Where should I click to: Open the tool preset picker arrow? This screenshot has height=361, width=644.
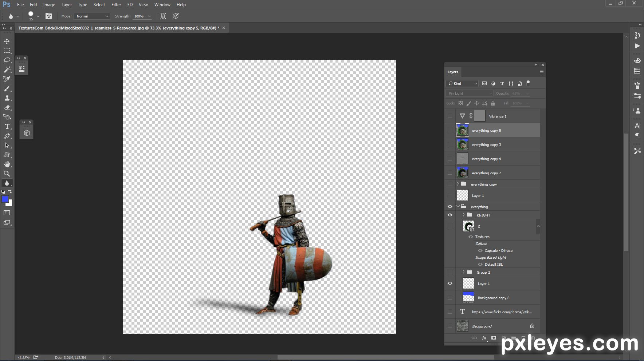[18, 16]
